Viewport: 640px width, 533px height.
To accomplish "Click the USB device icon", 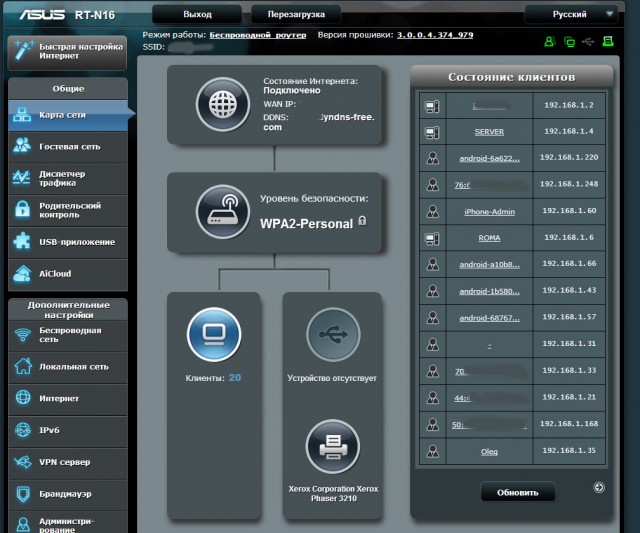I will (x=332, y=332).
